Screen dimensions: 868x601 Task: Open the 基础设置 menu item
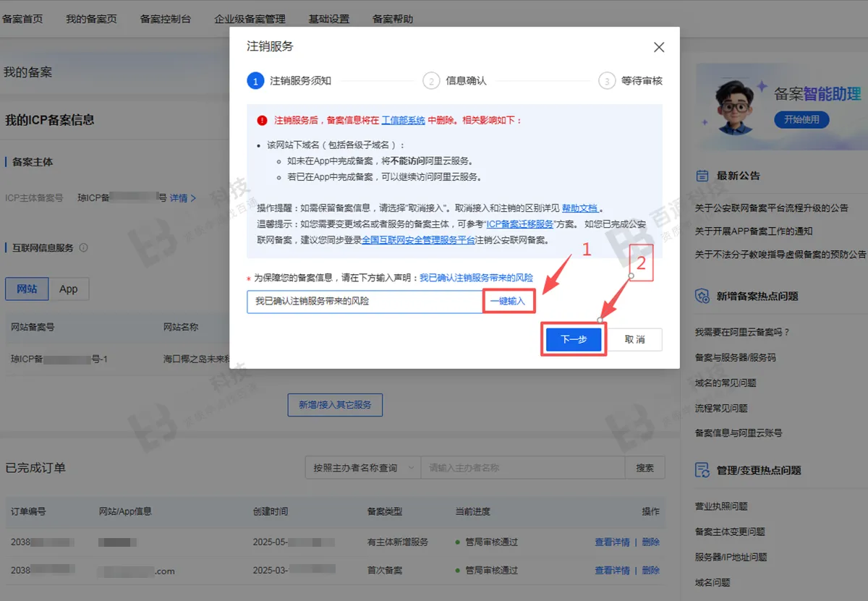pos(329,19)
